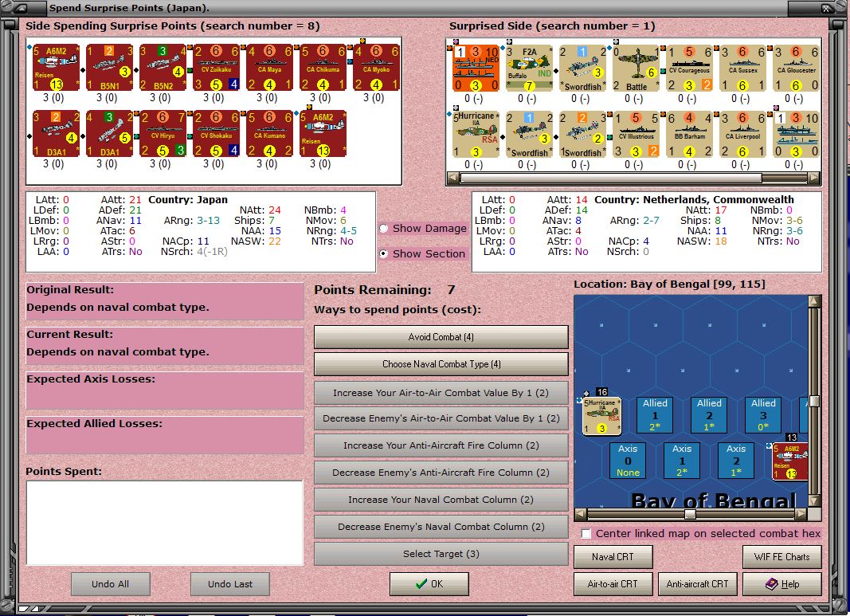Click right arrow of Surprised Side scrollbar
The height and width of the screenshot is (616, 850).
(814, 178)
